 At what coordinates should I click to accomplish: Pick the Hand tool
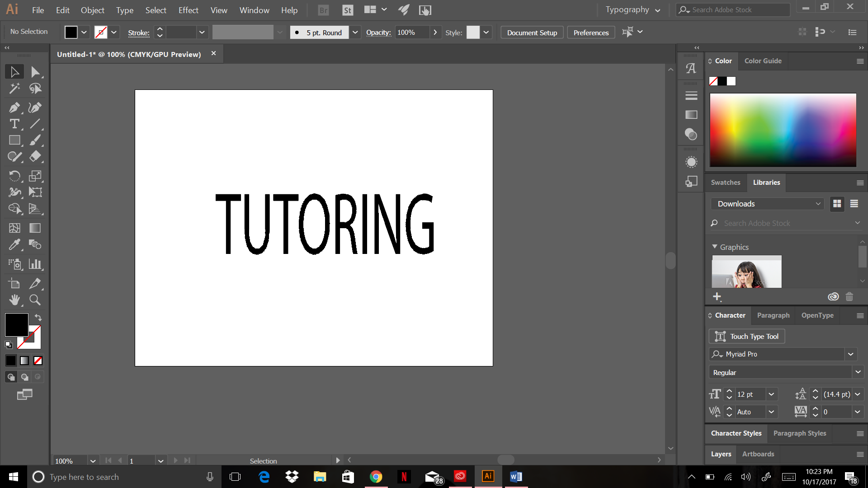pos(14,300)
